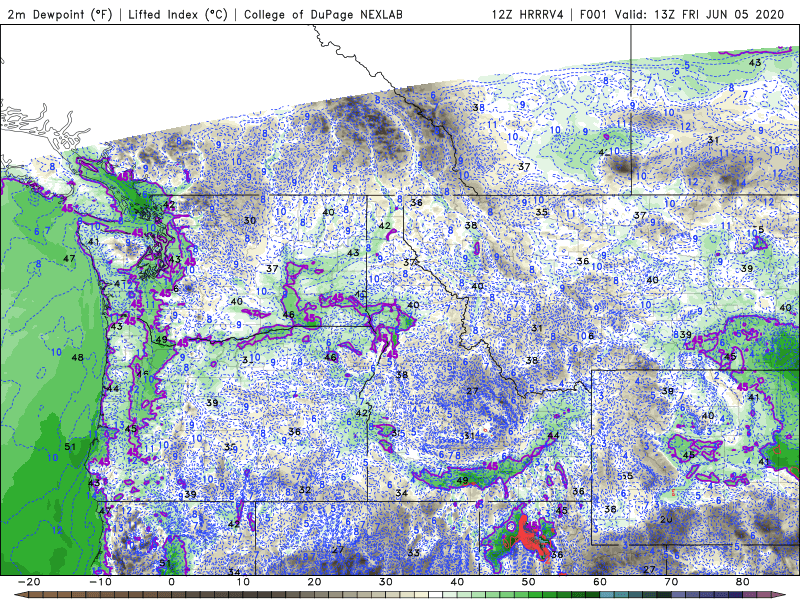Screen dimensions: 800x600
Task: Click the "Valid: 13Z FRI JUN 05 2020" text
Action: 699,14
